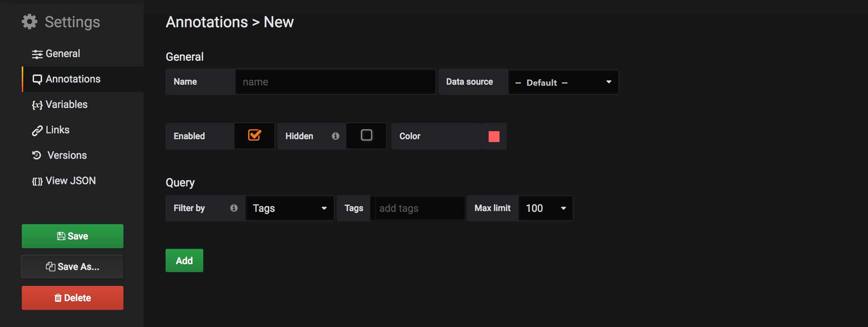This screenshot has height=327, width=868.
Task: Click the Variables curly-brace icon
Action: (x=37, y=105)
